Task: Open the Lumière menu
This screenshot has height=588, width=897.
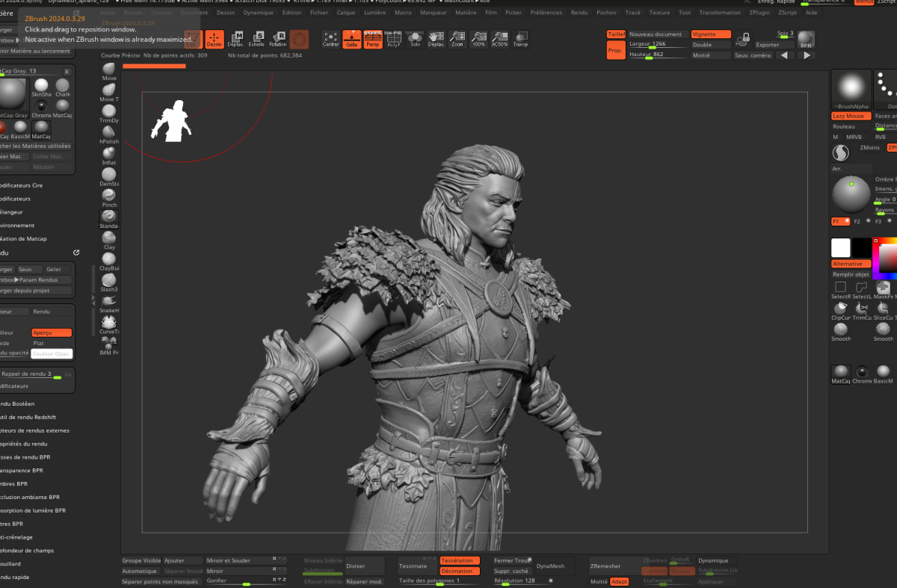Action: (375, 13)
